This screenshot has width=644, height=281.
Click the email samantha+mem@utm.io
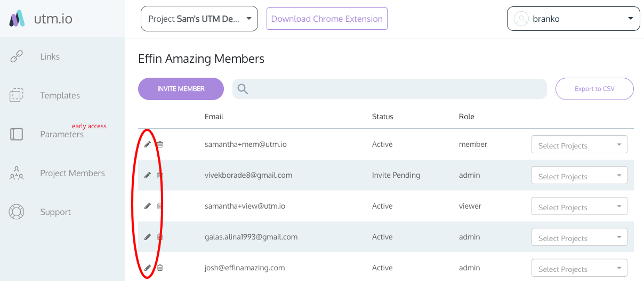point(246,144)
